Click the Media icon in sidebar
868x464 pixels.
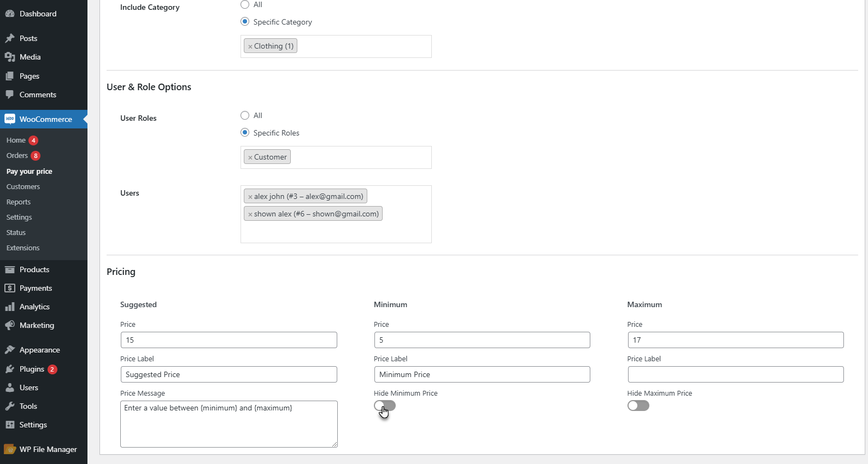tap(10, 57)
